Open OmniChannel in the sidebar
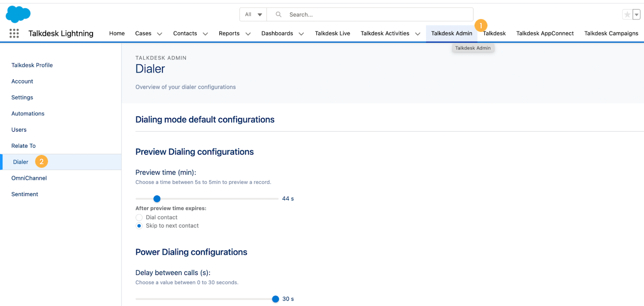This screenshot has width=644, height=306. (29, 178)
